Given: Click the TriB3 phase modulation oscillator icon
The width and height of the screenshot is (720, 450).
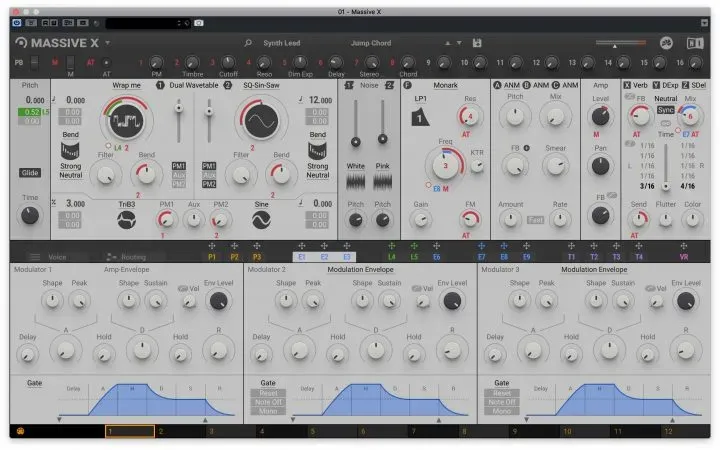Looking at the screenshot, I should [x=126, y=220].
